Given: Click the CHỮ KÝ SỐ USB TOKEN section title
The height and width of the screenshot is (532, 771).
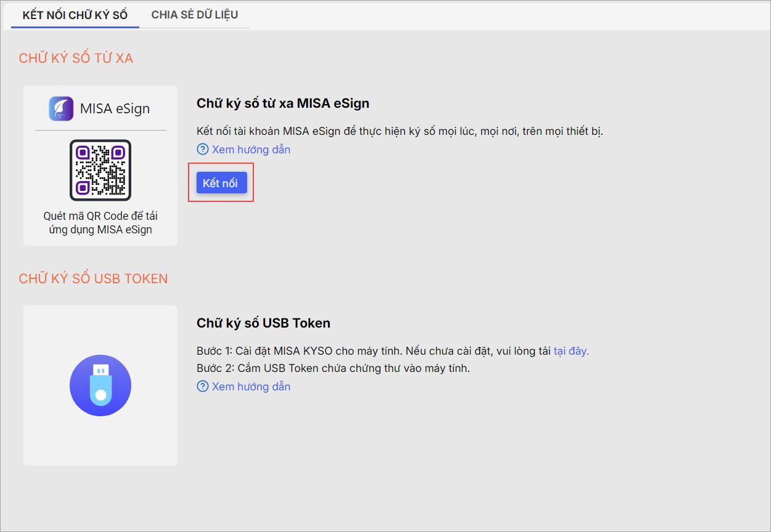Looking at the screenshot, I should pyautogui.click(x=93, y=279).
